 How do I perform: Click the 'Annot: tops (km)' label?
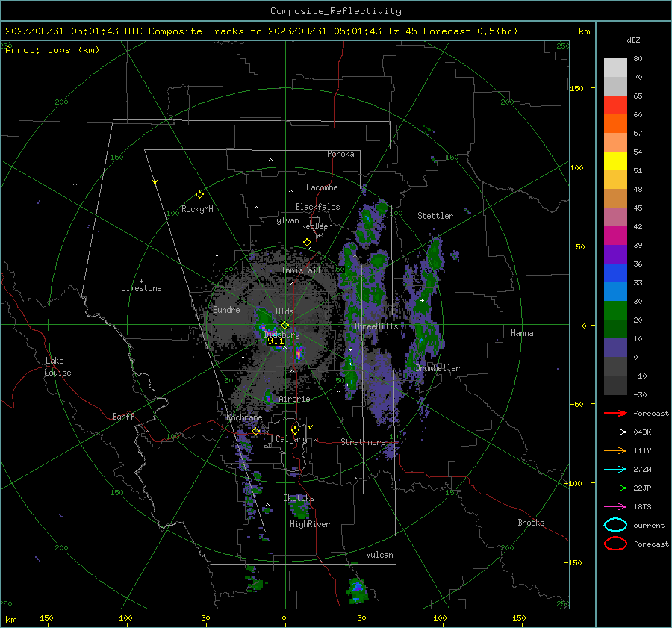(x=52, y=50)
